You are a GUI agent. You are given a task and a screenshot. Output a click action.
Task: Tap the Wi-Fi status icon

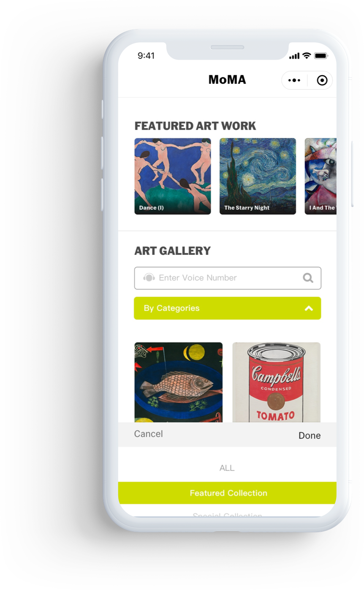(307, 56)
